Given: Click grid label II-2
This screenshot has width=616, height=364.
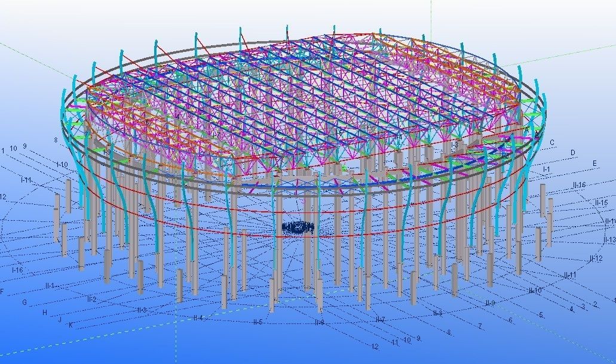Looking at the screenshot, I should (91, 298).
